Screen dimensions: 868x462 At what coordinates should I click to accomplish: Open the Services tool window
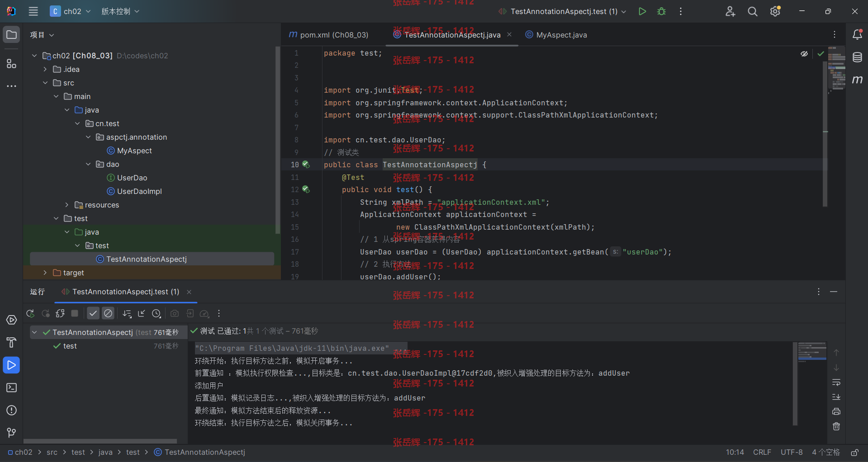[x=11, y=320]
